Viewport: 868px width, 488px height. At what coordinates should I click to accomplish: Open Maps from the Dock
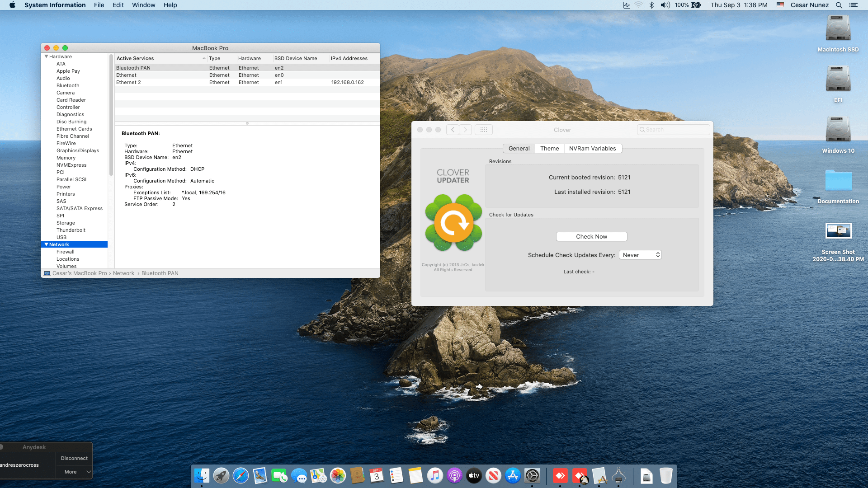tap(318, 476)
